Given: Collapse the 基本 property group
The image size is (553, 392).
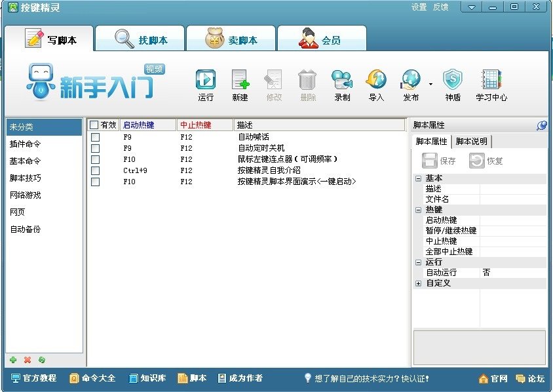Looking at the screenshot, I should click(418, 178).
